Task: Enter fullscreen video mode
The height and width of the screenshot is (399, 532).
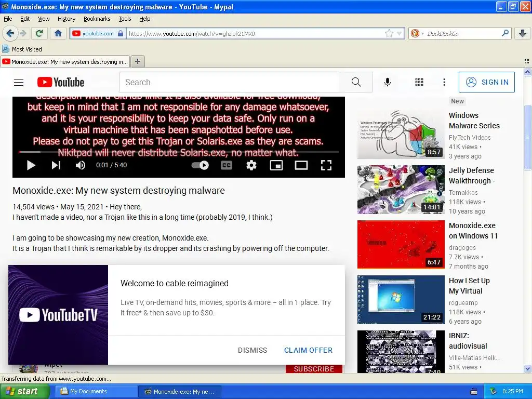Action: 326,165
